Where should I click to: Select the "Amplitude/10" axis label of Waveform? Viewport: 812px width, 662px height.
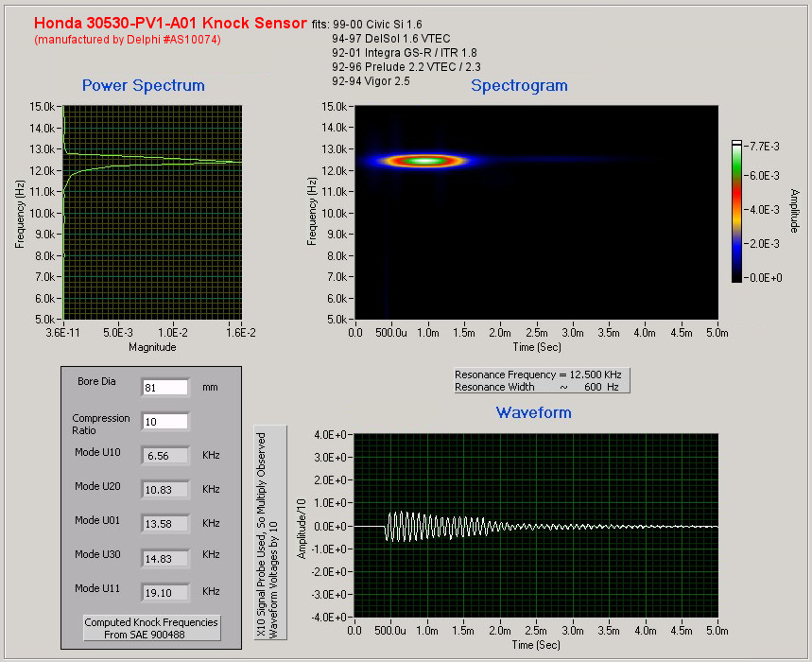click(x=301, y=529)
